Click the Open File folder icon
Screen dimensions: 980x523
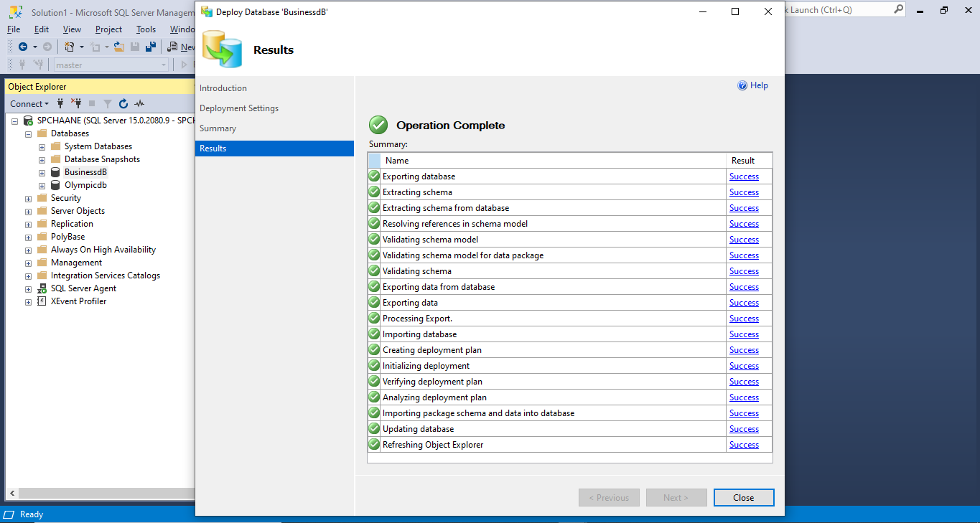tap(119, 47)
